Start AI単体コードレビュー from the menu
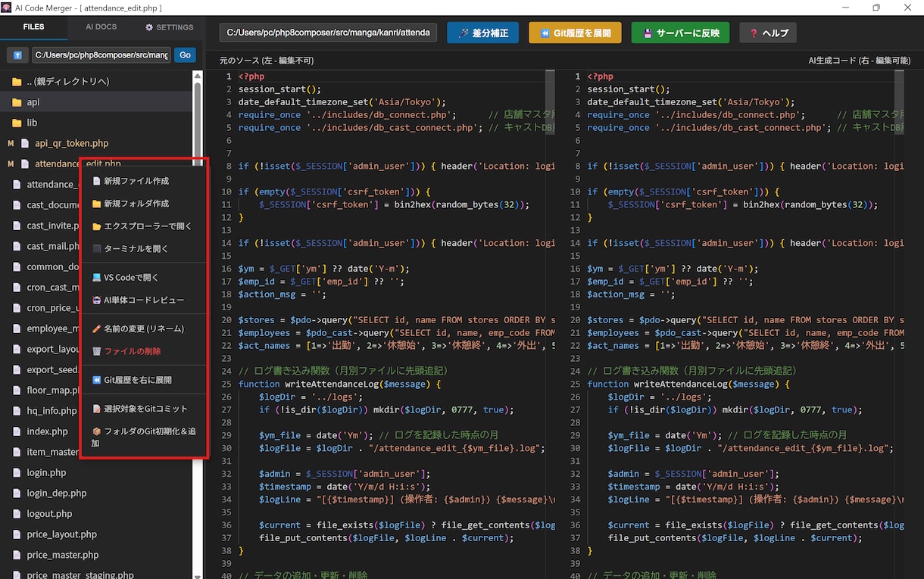This screenshot has width=924, height=579. coord(144,300)
